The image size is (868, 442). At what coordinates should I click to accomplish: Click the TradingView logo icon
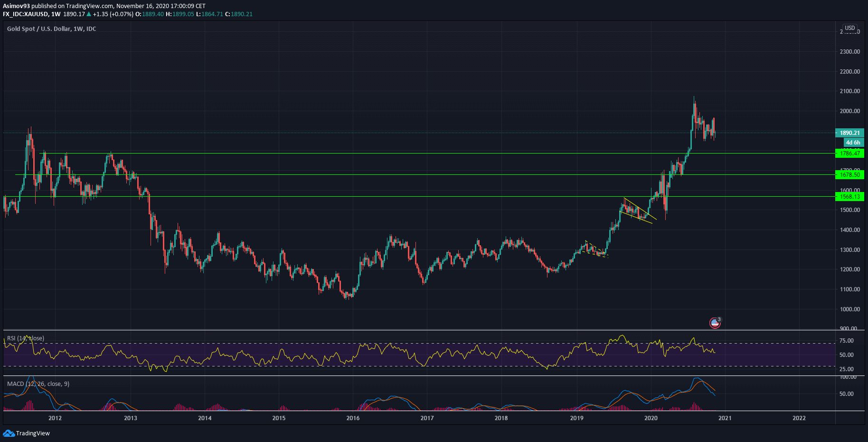pyautogui.click(x=9, y=433)
